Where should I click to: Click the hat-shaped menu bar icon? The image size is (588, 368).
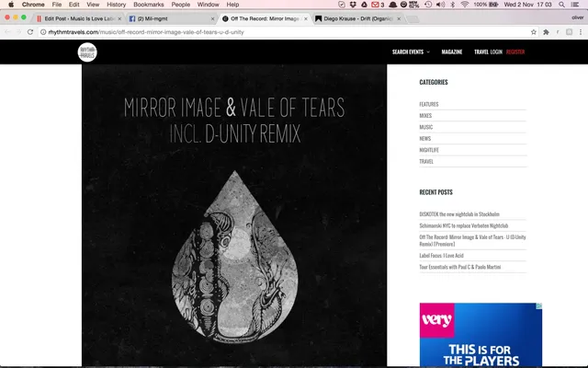click(x=392, y=5)
